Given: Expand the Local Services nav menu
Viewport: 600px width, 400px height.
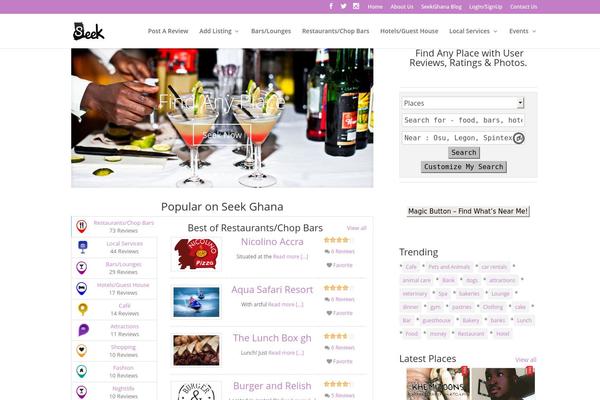Looking at the screenshot, I should 473,31.
